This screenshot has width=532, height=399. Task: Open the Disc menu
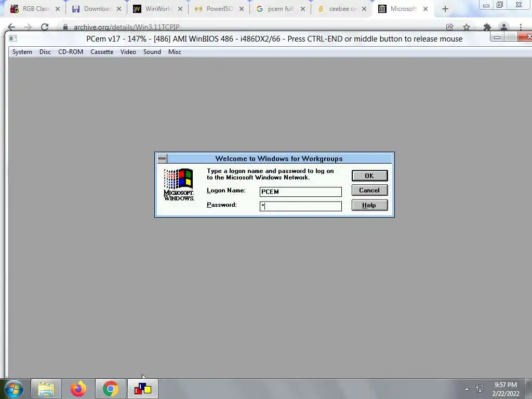click(x=45, y=52)
